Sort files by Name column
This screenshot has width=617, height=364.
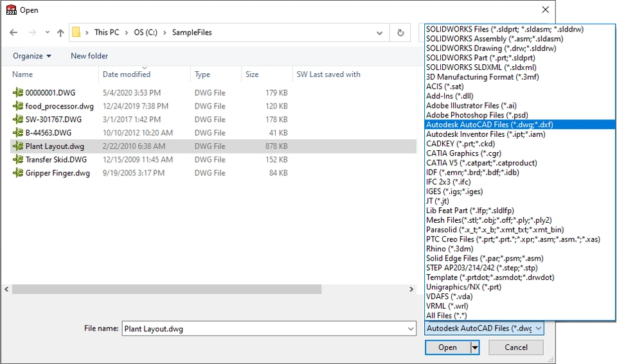[x=22, y=74]
